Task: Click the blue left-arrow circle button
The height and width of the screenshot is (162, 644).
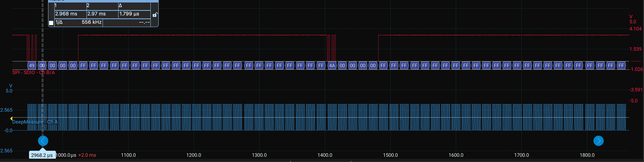Action: coord(43,141)
